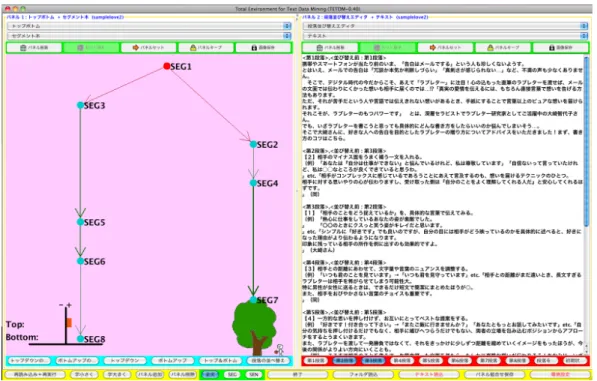Image resolution: width=597 pixels, height=381 pixels.
Task: Click the トップ&ボトム button
Action: pos(220,360)
